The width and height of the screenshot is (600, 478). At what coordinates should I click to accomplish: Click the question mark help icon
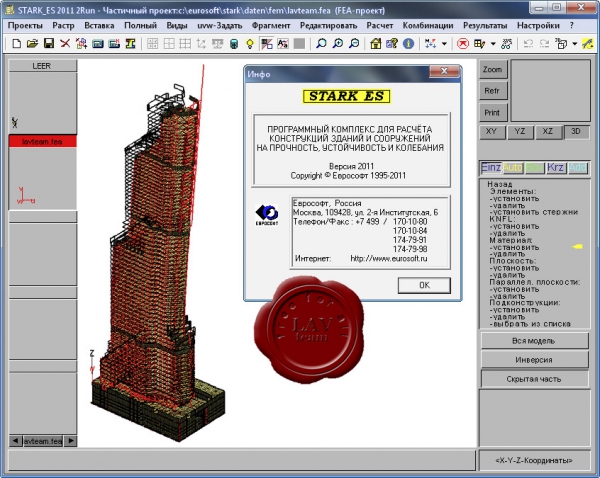392,44
